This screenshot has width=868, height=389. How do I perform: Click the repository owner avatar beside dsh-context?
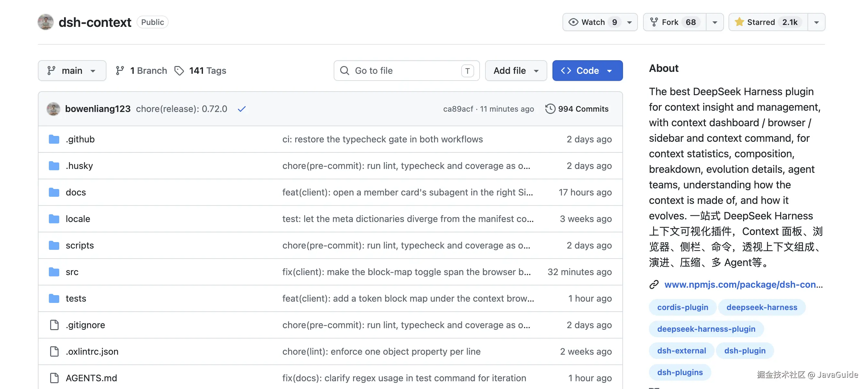[x=46, y=22]
